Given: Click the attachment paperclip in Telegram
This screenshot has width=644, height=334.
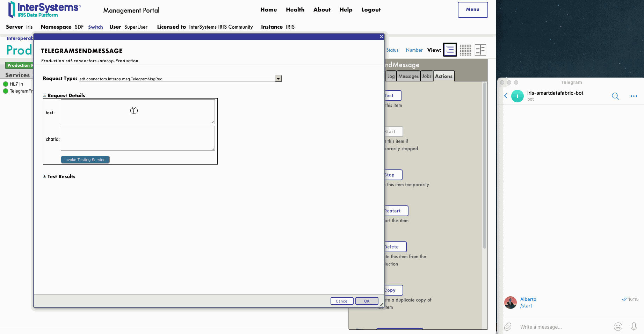Looking at the screenshot, I should [508, 327].
